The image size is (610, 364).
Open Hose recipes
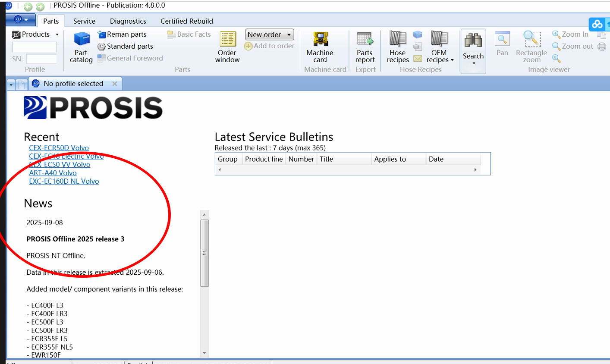click(x=397, y=47)
